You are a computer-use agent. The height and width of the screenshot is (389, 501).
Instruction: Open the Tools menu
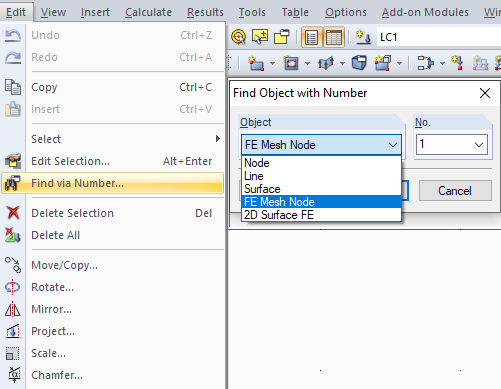252,12
